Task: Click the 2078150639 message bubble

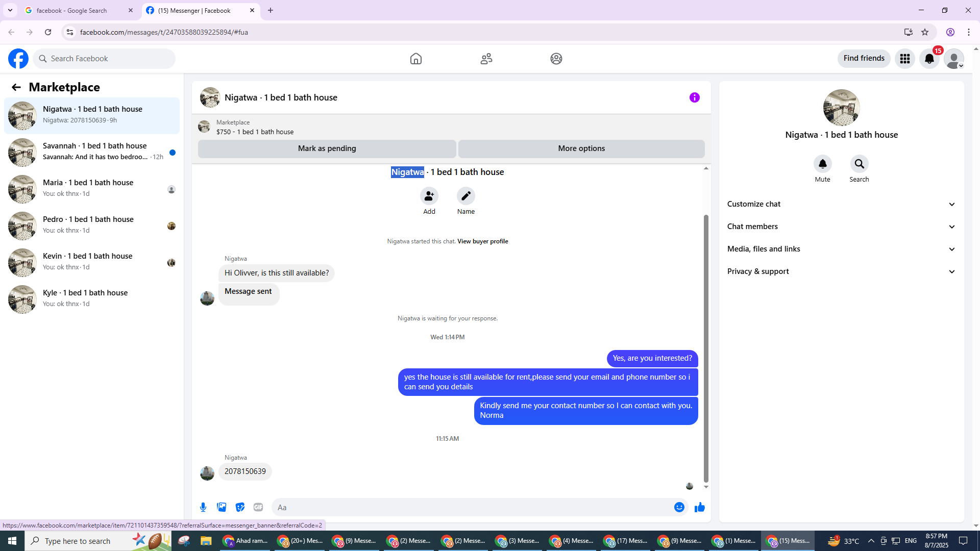Action: pos(245,471)
